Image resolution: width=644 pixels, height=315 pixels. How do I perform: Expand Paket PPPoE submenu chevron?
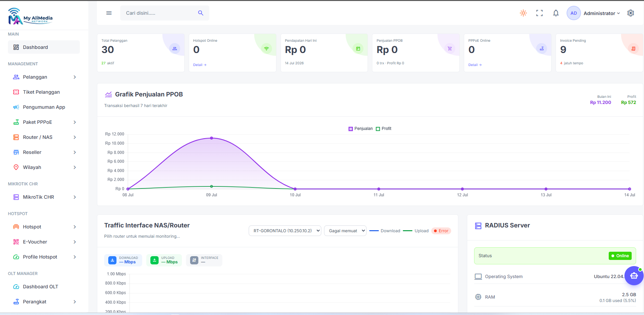[x=75, y=122]
